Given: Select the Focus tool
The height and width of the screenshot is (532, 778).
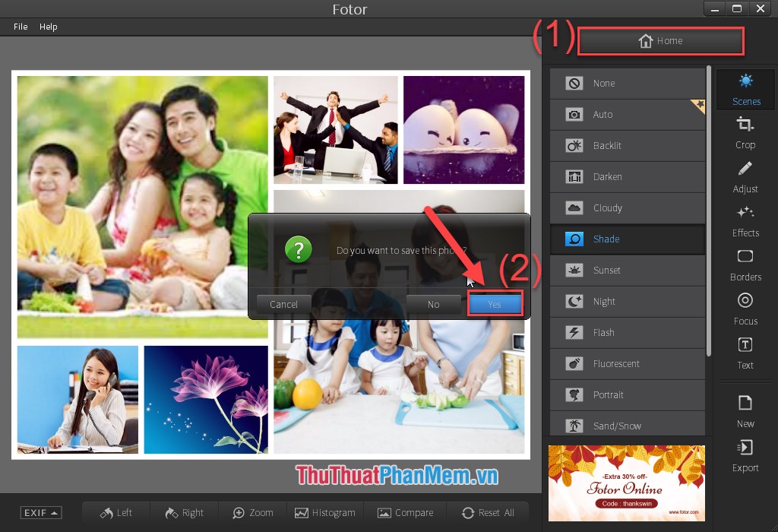Looking at the screenshot, I should (745, 309).
